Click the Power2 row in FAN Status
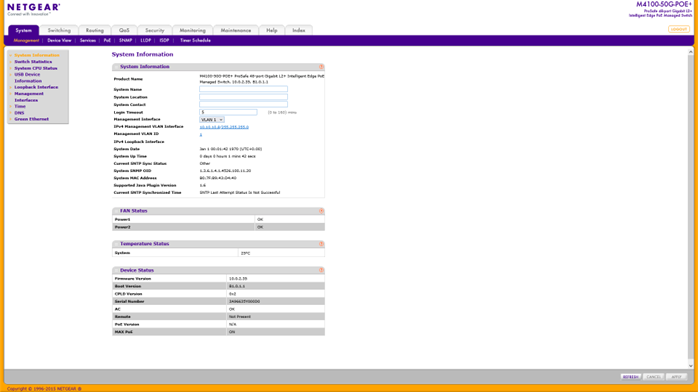698x392 pixels. point(219,227)
